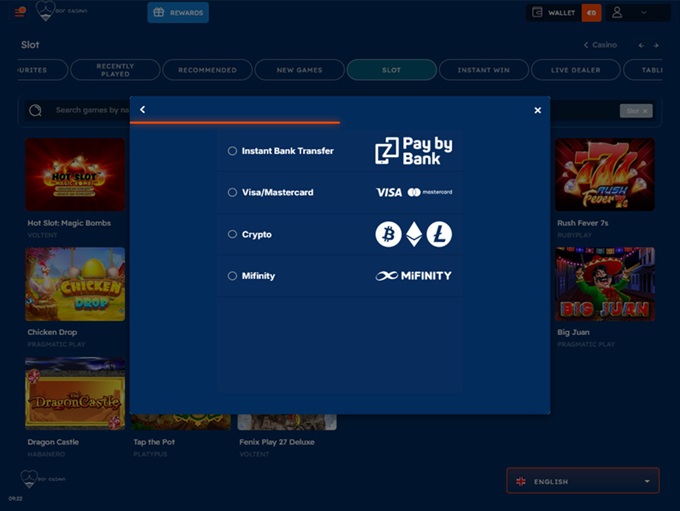Click the MiFinity logo
Viewport: 680px width, 511px height.
[413, 276]
